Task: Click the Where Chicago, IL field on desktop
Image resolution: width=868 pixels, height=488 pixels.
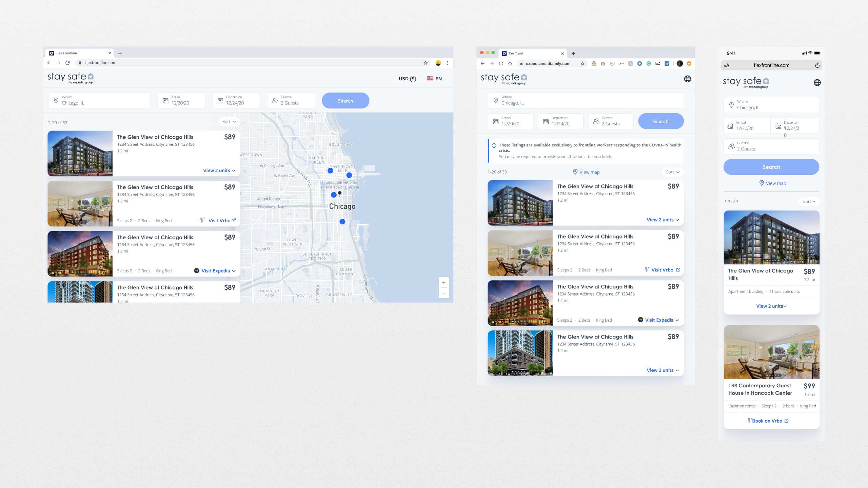Action: tap(99, 100)
